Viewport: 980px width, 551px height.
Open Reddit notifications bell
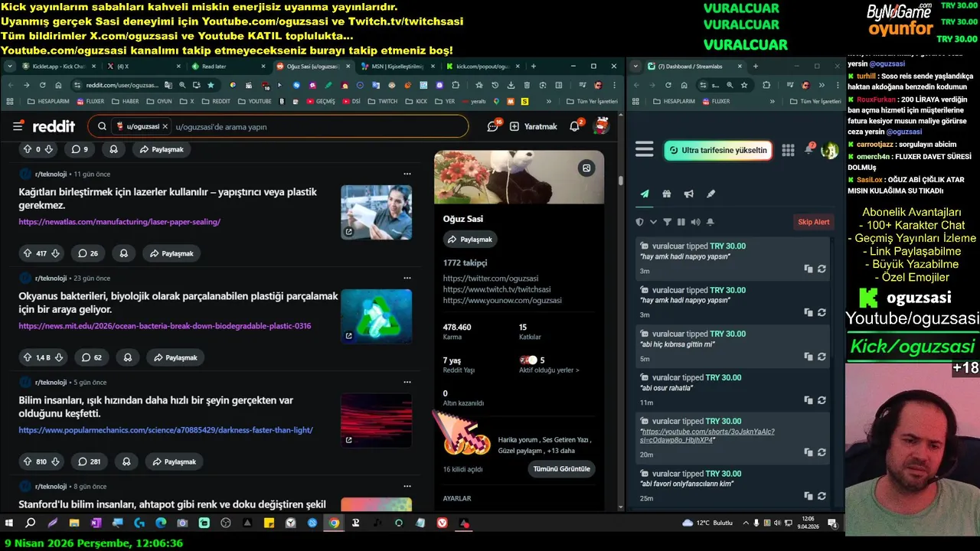575,126
